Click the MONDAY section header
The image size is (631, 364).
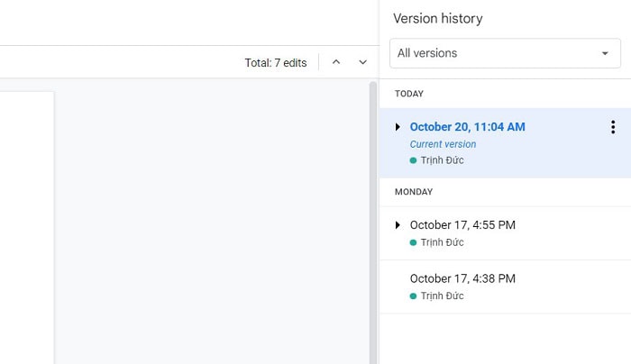coord(414,192)
